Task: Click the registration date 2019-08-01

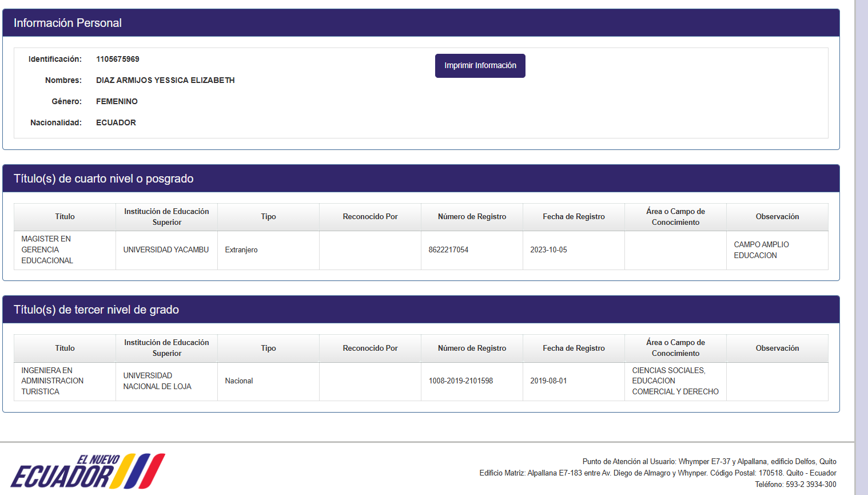Action: tap(548, 381)
